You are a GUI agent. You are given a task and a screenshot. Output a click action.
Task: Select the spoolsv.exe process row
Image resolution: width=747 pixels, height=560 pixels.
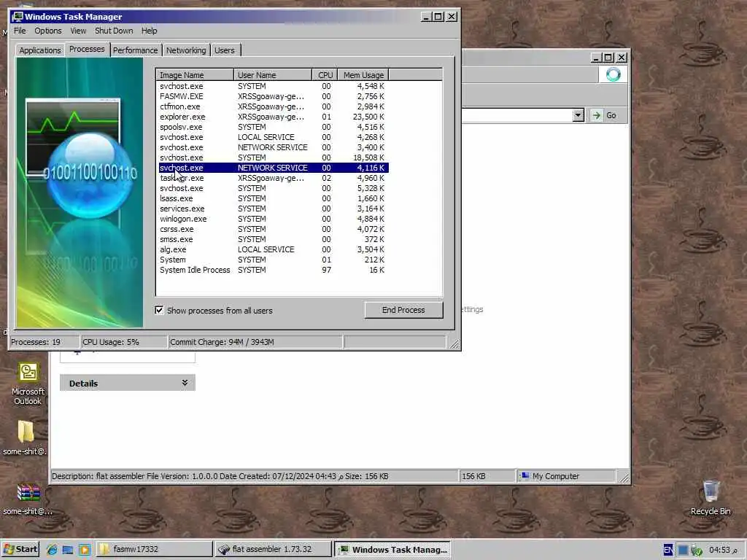click(x=273, y=127)
